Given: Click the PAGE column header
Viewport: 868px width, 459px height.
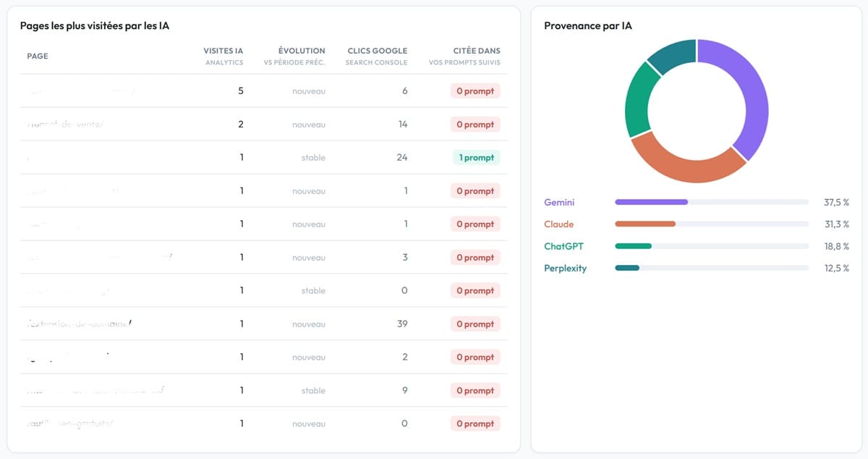Looking at the screenshot, I should (x=38, y=56).
